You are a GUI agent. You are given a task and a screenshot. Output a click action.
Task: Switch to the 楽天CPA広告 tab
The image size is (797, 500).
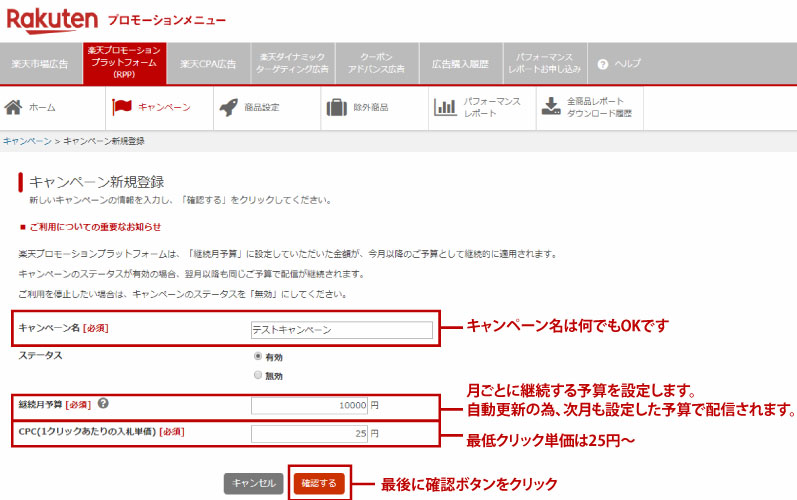pyautogui.click(x=208, y=64)
